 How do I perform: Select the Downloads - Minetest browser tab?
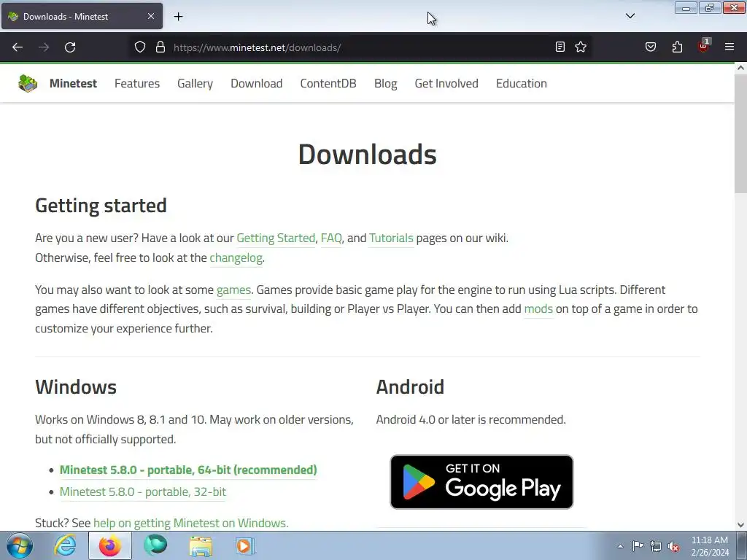pyautogui.click(x=82, y=16)
